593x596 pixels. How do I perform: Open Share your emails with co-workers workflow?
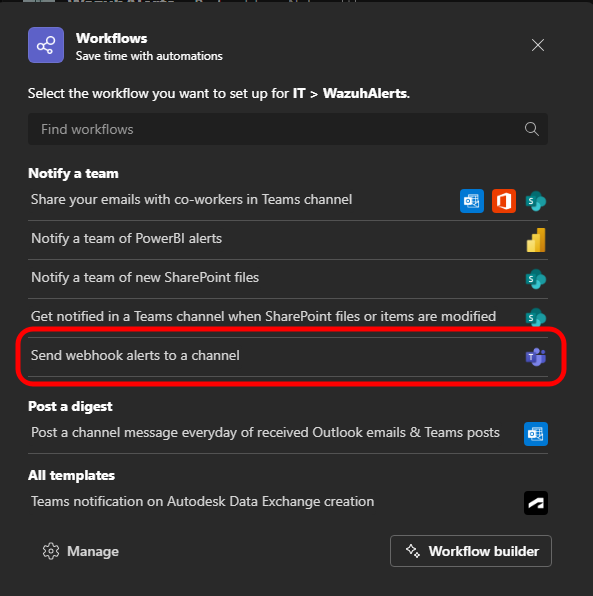[288, 200]
